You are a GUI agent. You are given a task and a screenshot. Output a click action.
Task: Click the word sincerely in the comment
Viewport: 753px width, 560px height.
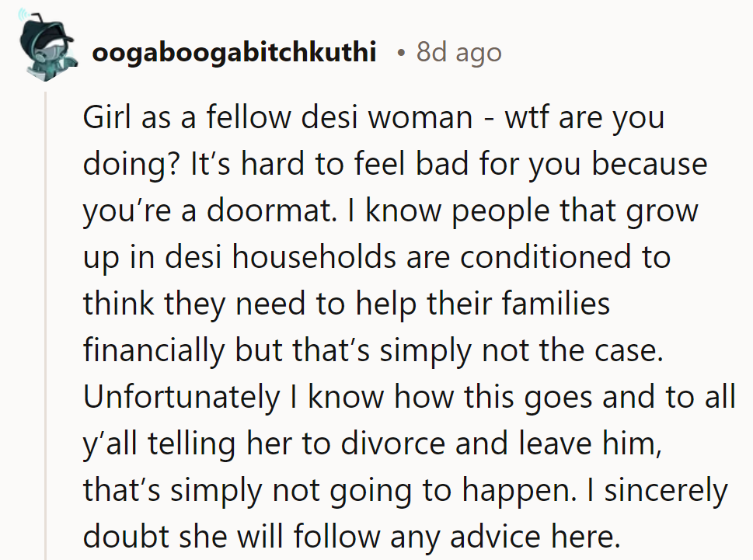click(666, 490)
